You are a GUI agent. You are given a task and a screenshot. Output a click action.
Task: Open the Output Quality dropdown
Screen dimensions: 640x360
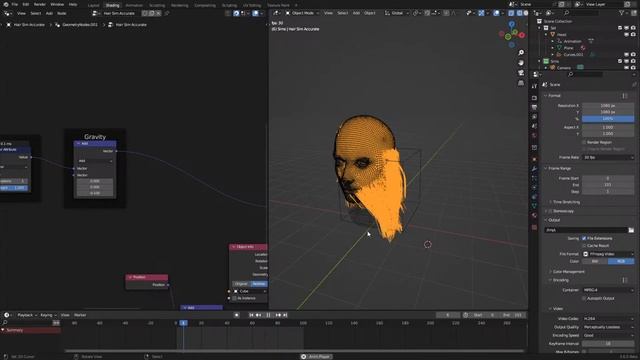608,327
